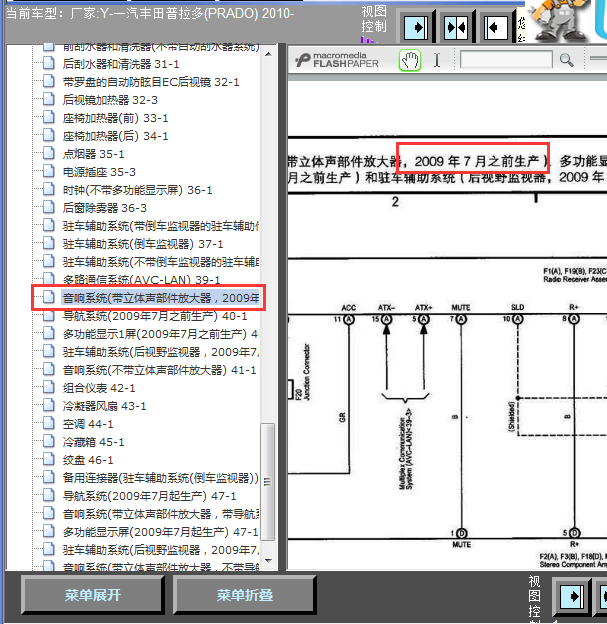This screenshot has width=607, height=624.
Task: Click the ACC pin 11 connector in diagram
Action: 349,319
